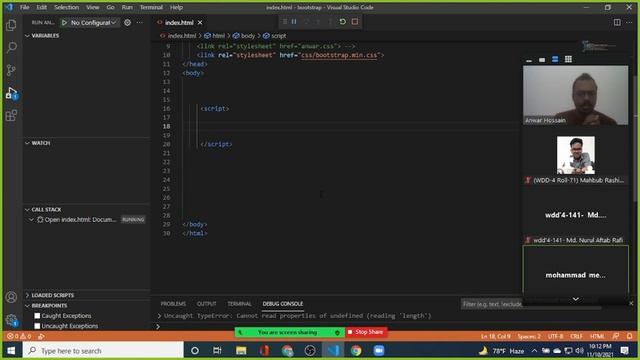The height and width of the screenshot is (360, 640).
Task: Close the bottom panel
Action: [x=631, y=303]
